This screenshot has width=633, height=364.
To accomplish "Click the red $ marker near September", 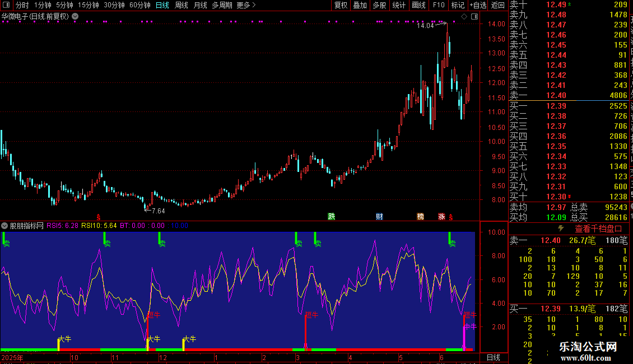I will click(x=99, y=217).
